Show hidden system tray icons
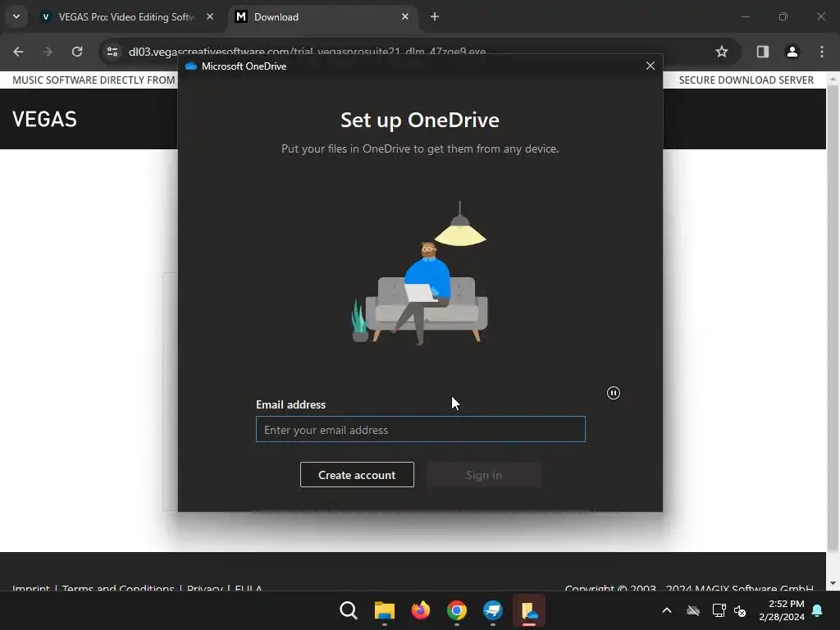 (667, 610)
